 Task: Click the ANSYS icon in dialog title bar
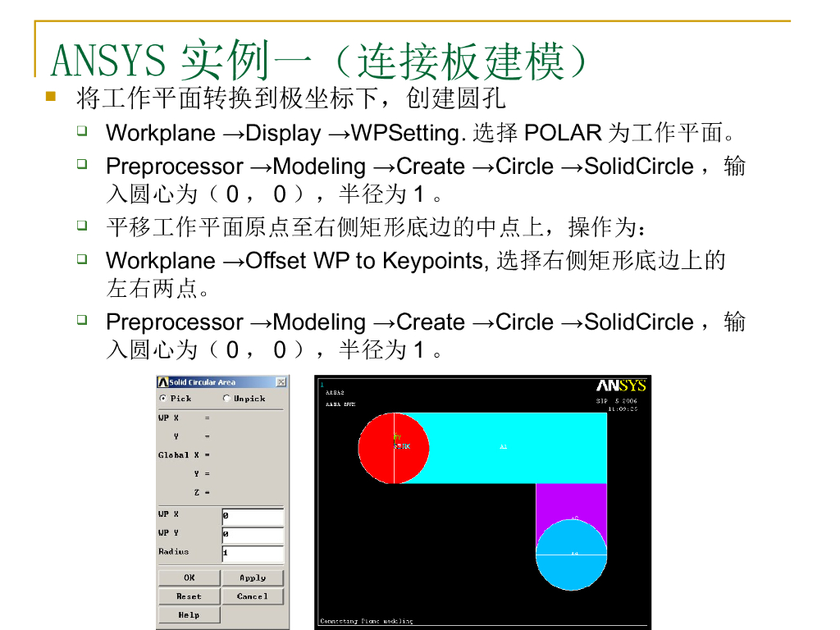[163, 382]
